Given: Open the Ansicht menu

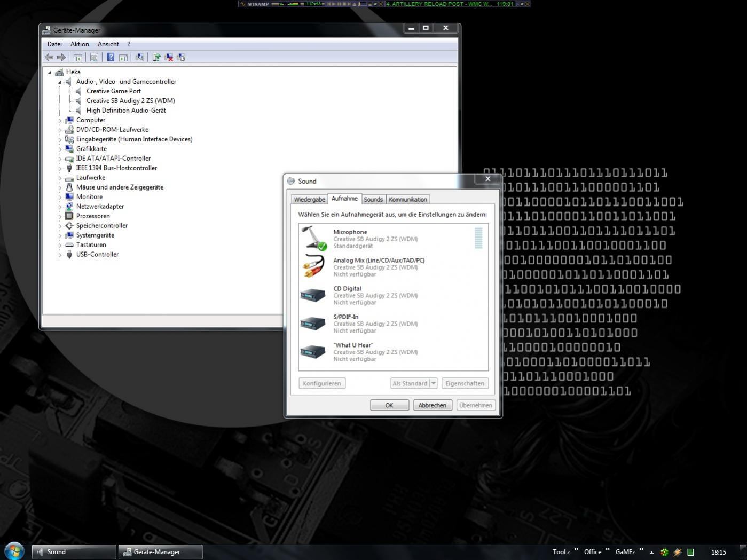Looking at the screenshot, I should tap(108, 44).
